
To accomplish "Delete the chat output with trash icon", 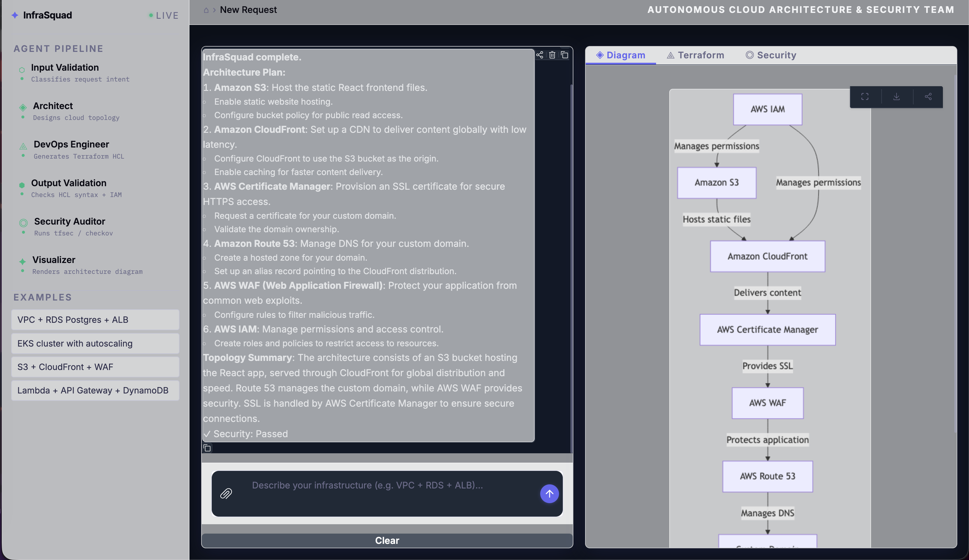I will pos(553,55).
